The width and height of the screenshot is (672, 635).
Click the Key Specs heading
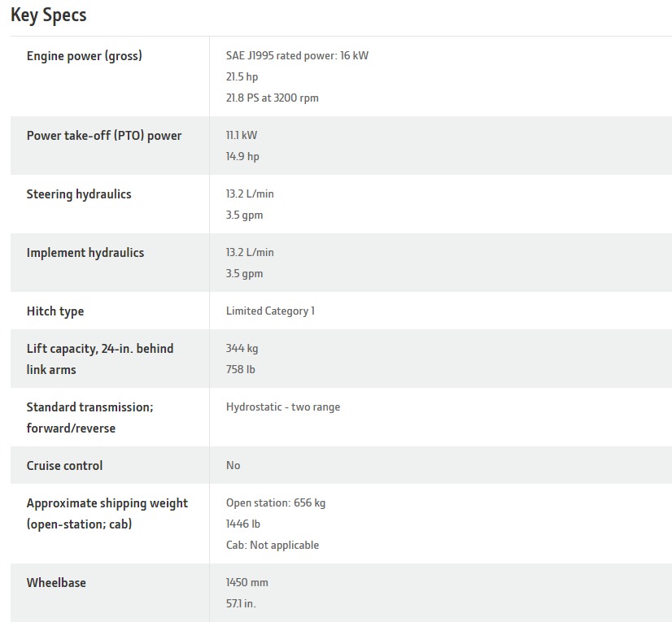click(48, 15)
